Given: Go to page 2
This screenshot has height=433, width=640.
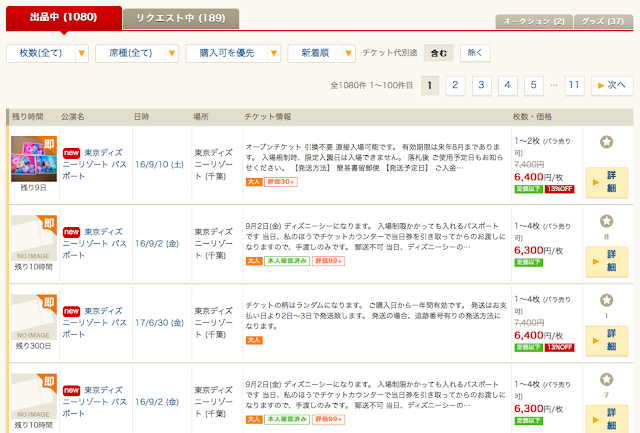Looking at the screenshot, I should coord(456,86).
